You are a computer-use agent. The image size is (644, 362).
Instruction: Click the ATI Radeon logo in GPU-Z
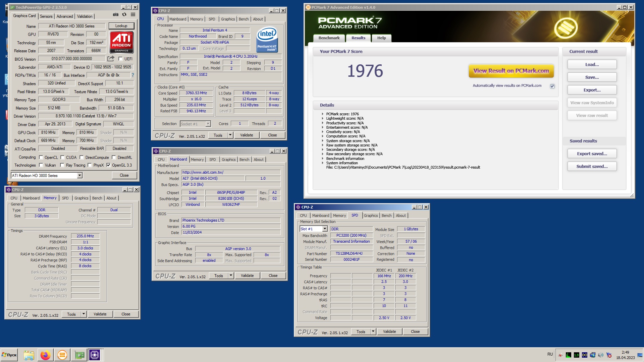pyautogui.click(x=121, y=42)
